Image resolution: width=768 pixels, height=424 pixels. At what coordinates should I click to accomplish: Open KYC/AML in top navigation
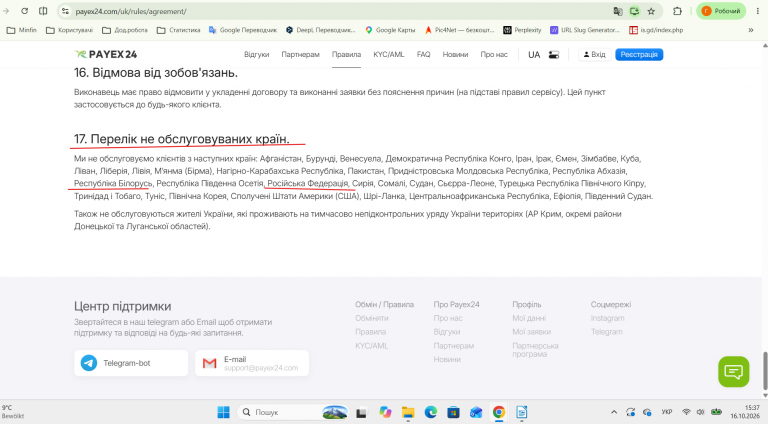coord(389,54)
